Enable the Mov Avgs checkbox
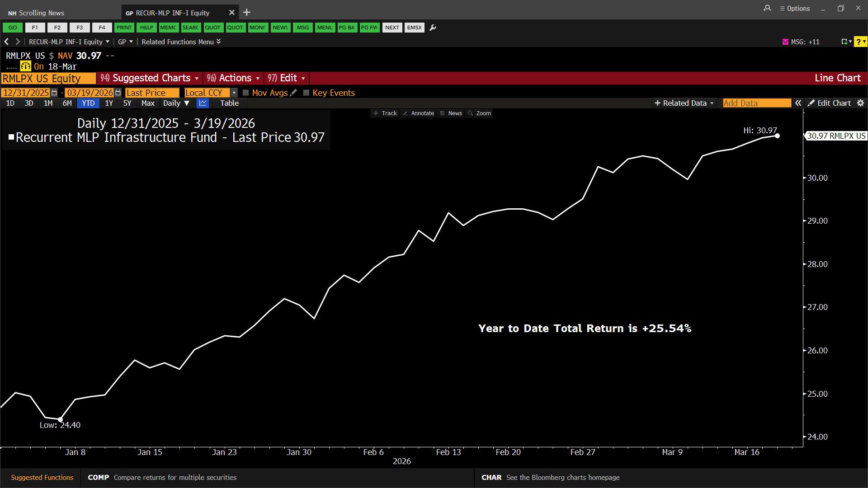 pos(246,93)
